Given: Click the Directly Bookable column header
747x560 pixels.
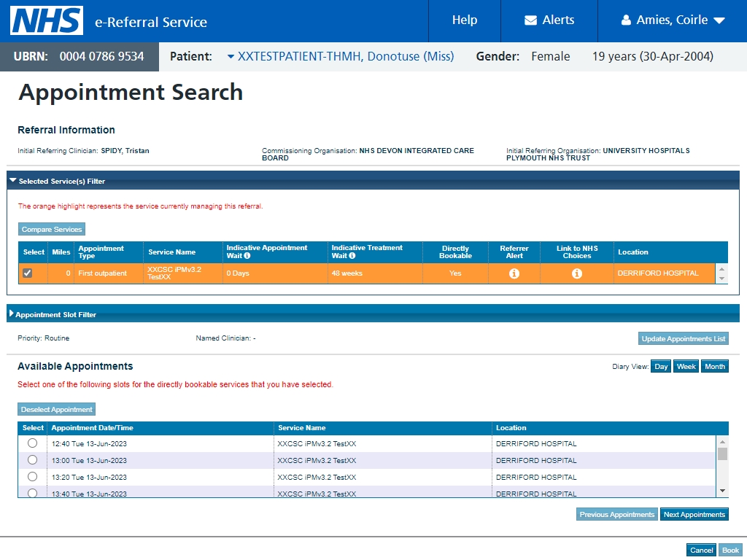Looking at the screenshot, I should point(455,252).
